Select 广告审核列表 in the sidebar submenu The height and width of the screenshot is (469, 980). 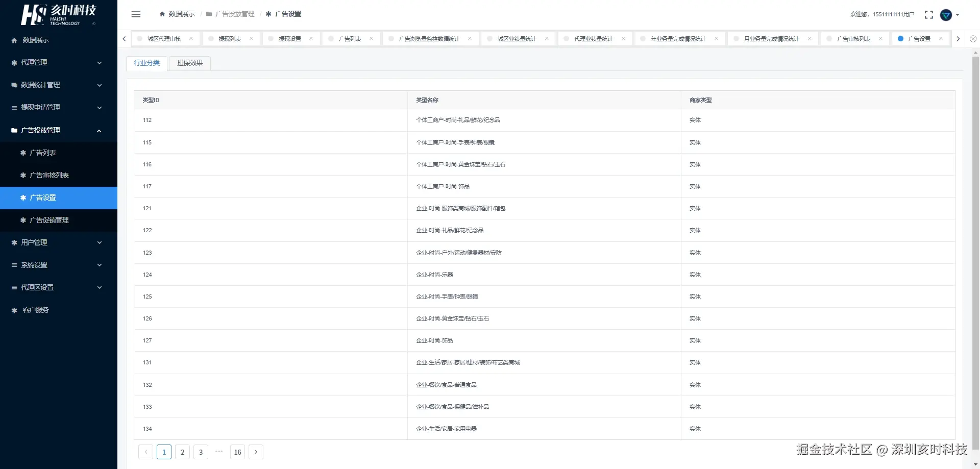[x=59, y=175]
